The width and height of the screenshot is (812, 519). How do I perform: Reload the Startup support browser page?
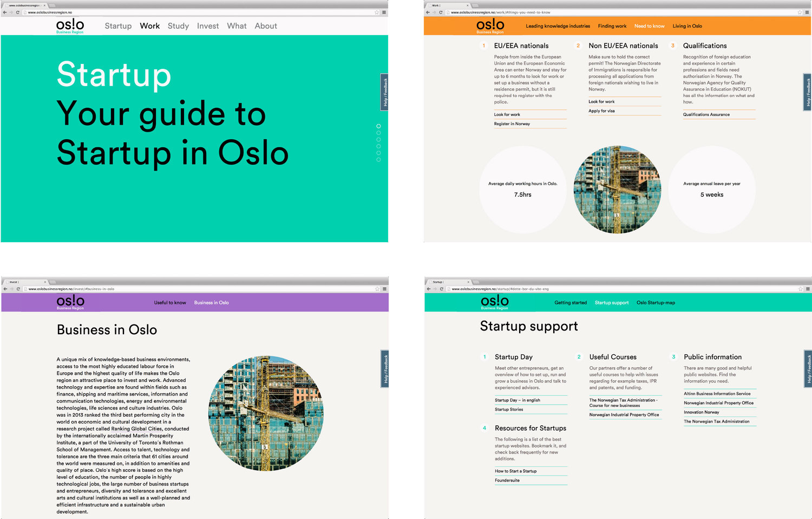(441, 289)
